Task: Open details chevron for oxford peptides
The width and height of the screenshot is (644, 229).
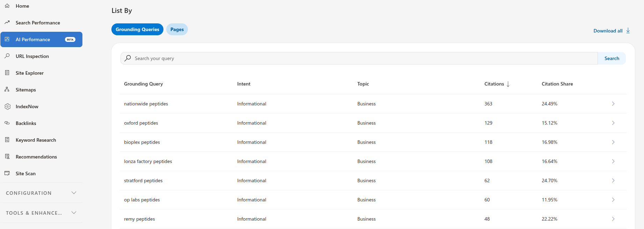Action: pos(613,123)
